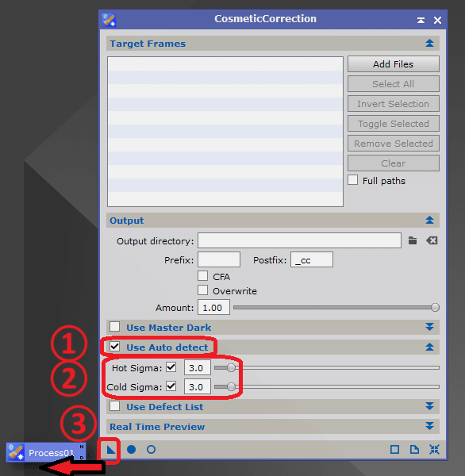This screenshot has width=465, height=476.
Task: Click the Hot Sigma slider handle
Action: click(231, 367)
